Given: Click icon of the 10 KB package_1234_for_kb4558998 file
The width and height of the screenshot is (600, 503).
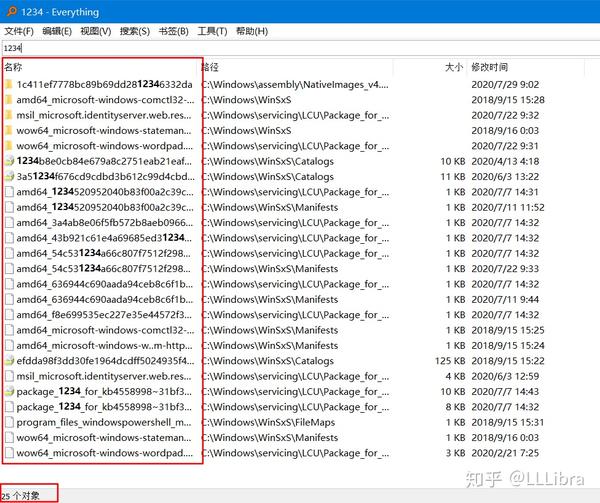Looking at the screenshot, I should coord(9,391).
